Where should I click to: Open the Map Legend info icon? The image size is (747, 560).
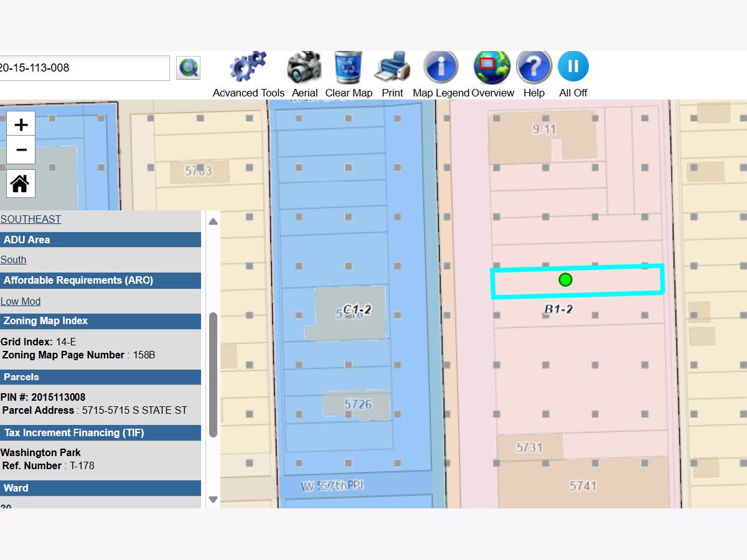pos(441,67)
